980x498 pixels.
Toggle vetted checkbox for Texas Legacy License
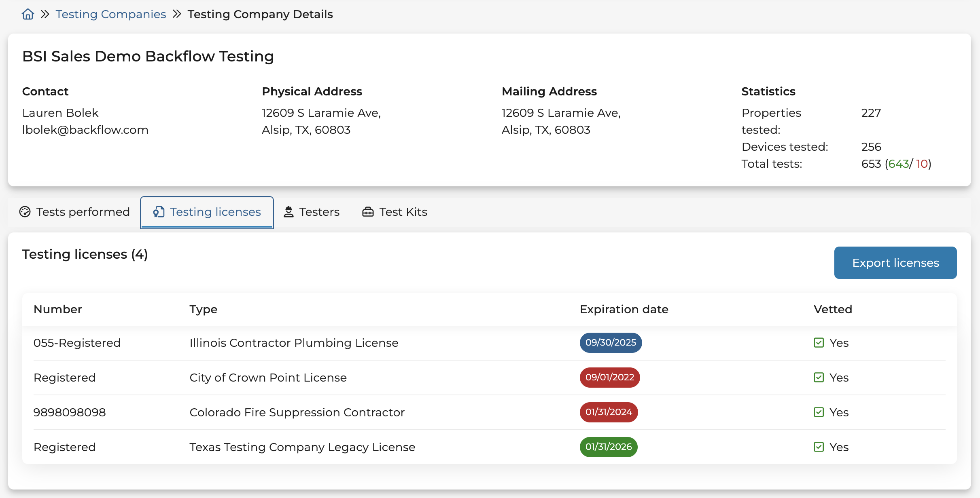819,447
